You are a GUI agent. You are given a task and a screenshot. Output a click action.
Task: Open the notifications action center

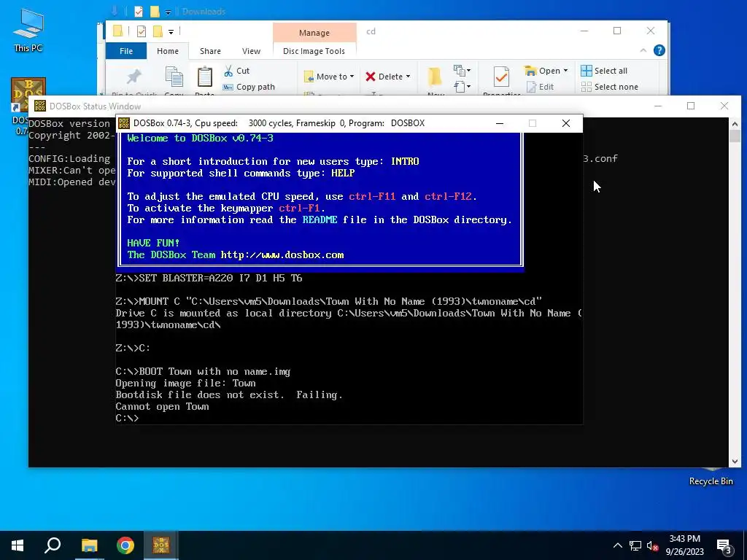click(724, 545)
